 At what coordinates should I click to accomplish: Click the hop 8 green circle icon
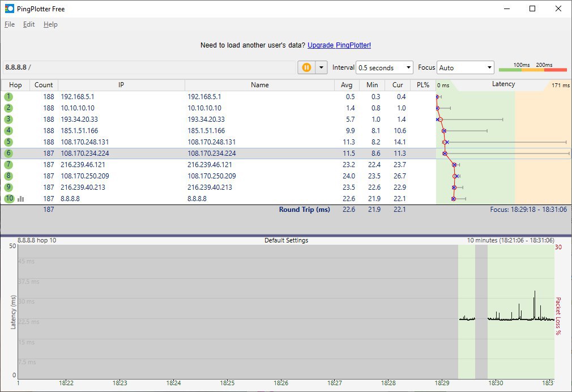[8, 176]
